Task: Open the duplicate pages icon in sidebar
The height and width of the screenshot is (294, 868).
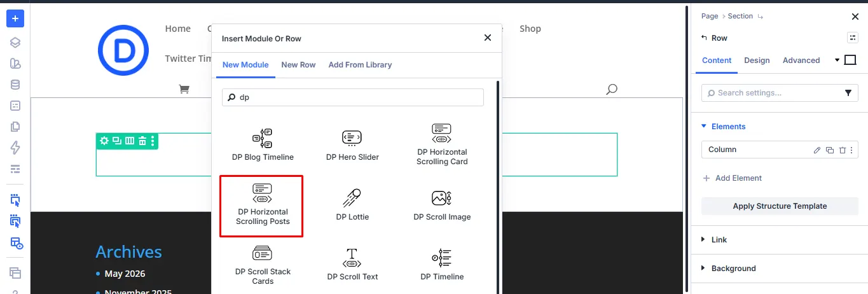Action: coord(15,127)
